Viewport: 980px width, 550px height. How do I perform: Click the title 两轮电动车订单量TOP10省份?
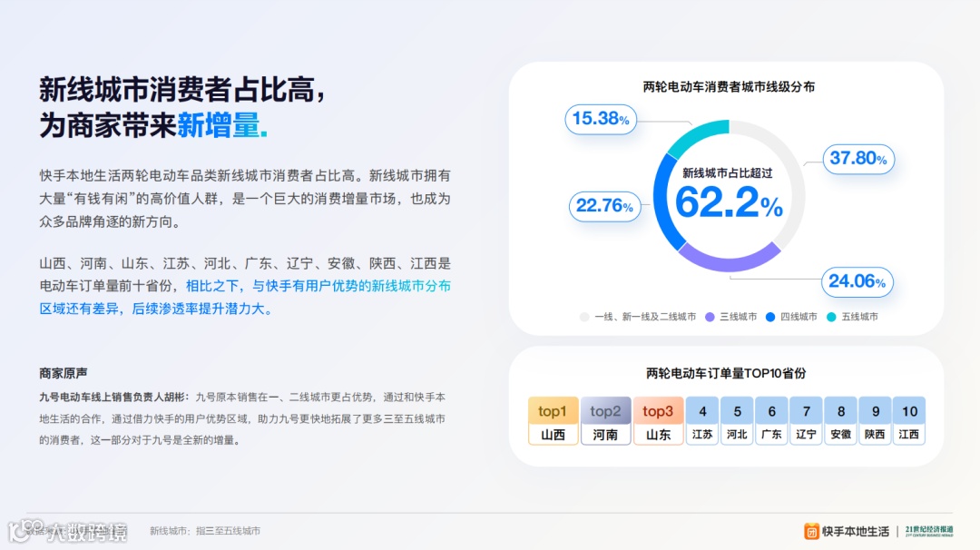(726, 374)
